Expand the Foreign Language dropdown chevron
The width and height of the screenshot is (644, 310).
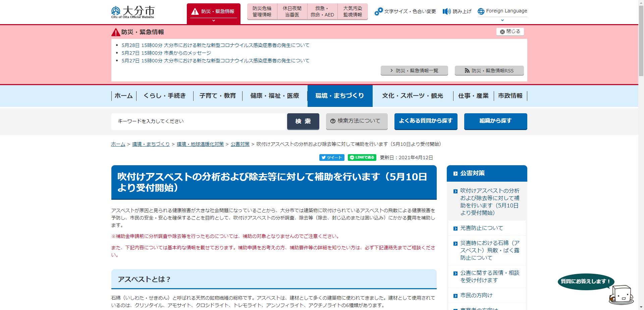pyautogui.click(x=502, y=20)
